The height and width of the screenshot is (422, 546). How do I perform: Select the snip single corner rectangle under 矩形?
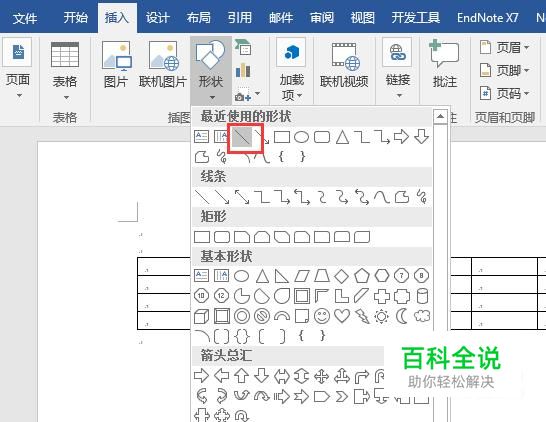tap(242, 237)
